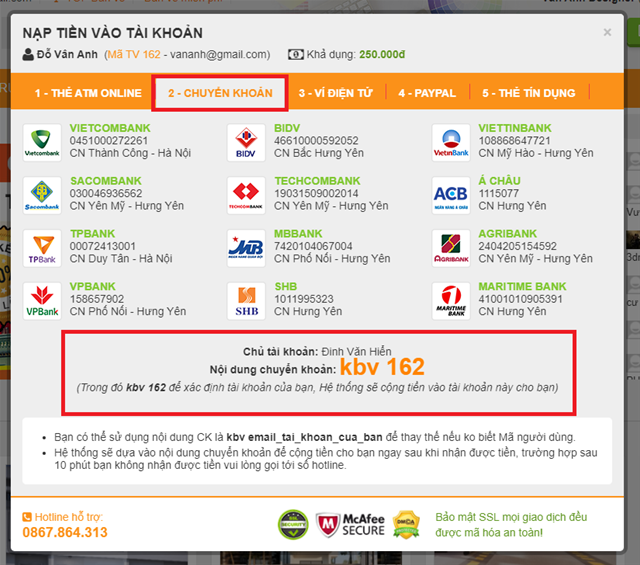Click the large orange kbv 162 transfer code
The image size is (640, 565).
point(382,367)
